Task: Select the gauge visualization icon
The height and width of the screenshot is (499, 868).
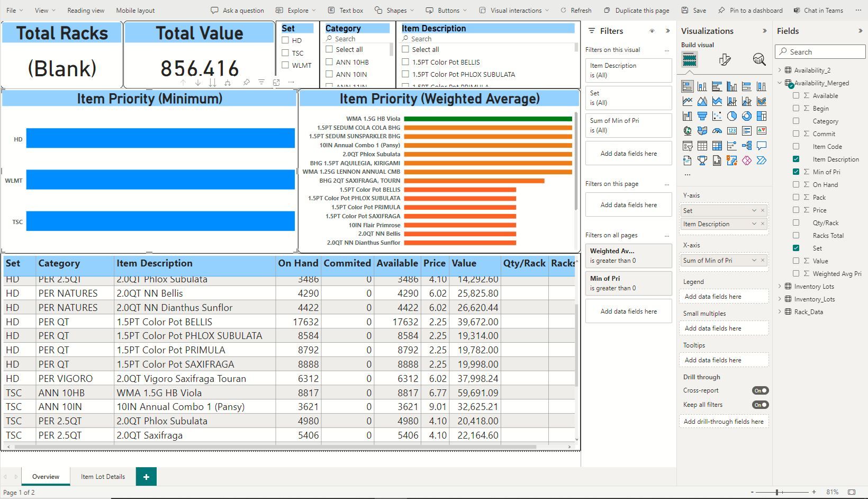Action: point(717,130)
